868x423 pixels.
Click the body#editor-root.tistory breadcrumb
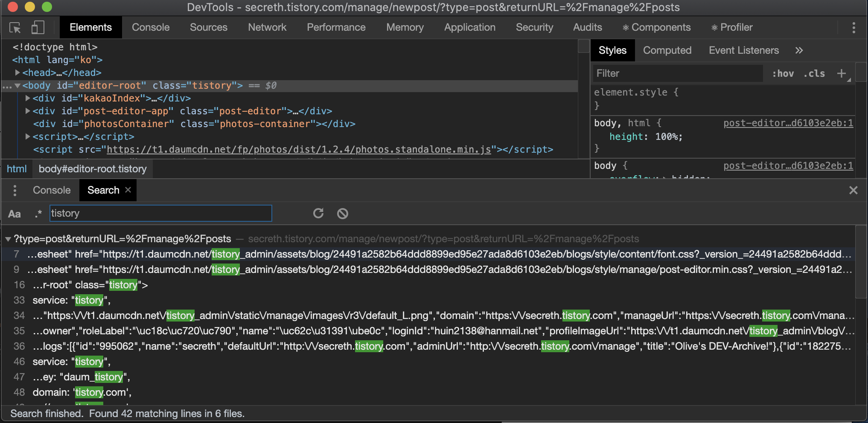[x=93, y=169]
